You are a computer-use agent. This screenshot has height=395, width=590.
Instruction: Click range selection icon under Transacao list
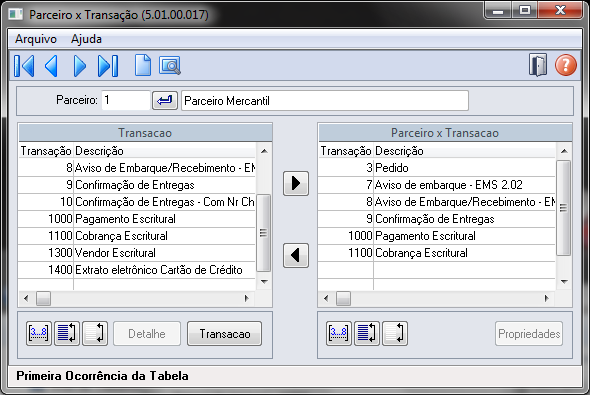click(x=39, y=333)
